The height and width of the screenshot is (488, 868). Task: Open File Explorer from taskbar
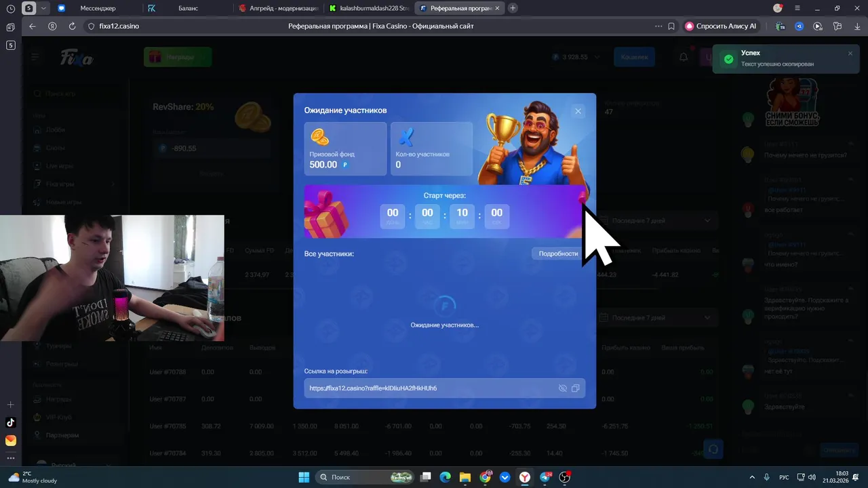465,477
